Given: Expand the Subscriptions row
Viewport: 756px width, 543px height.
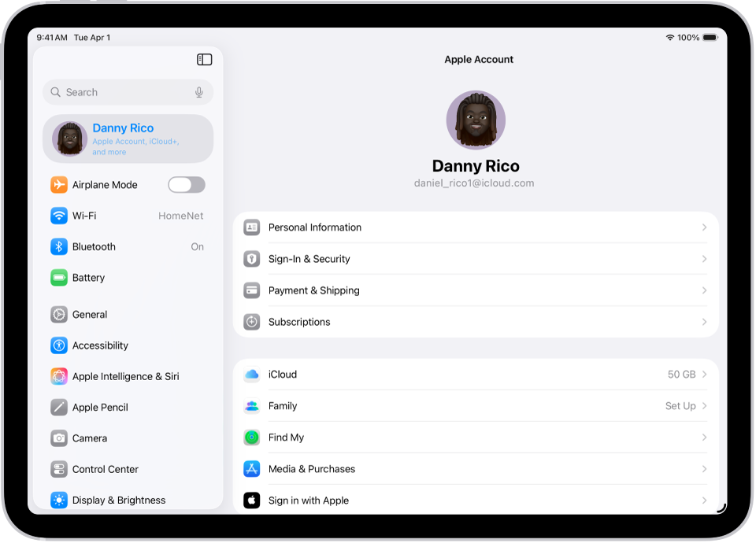Looking at the screenshot, I should 703,322.
